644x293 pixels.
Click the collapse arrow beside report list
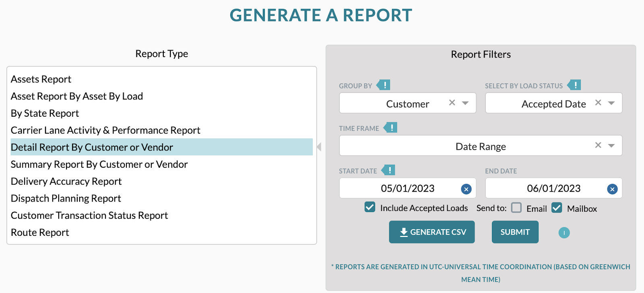coord(319,147)
